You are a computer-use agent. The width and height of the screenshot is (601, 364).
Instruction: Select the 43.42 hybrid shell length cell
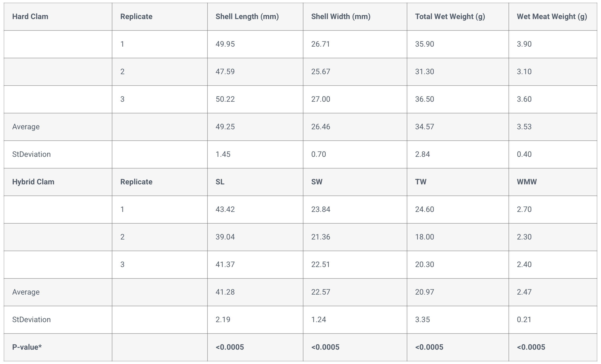225,210
